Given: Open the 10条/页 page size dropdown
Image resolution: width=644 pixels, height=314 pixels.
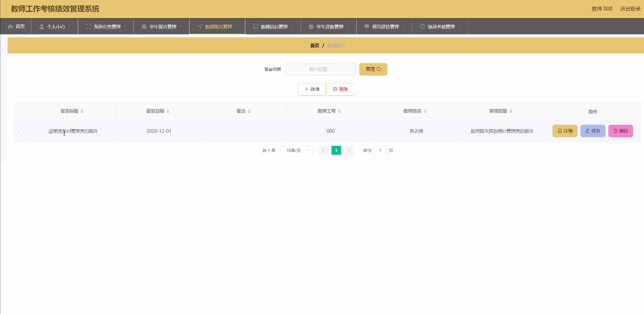Looking at the screenshot, I should point(296,151).
